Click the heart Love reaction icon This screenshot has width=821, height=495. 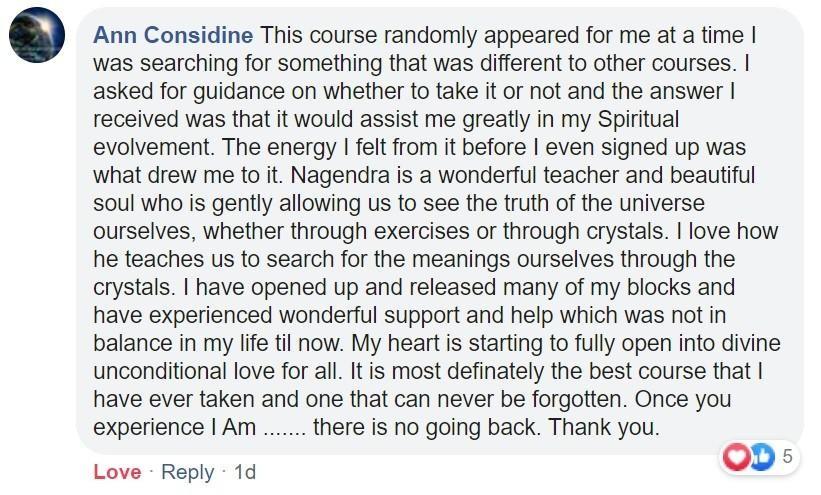click(x=735, y=457)
